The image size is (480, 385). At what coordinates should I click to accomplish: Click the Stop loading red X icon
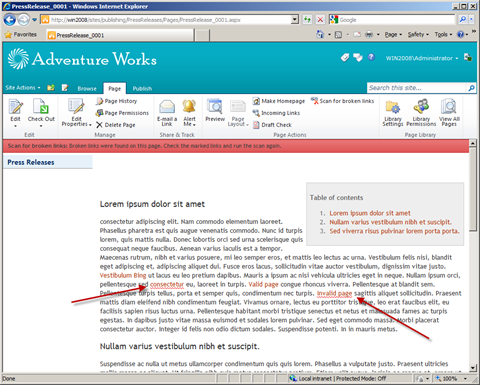[x=320, y=20]
